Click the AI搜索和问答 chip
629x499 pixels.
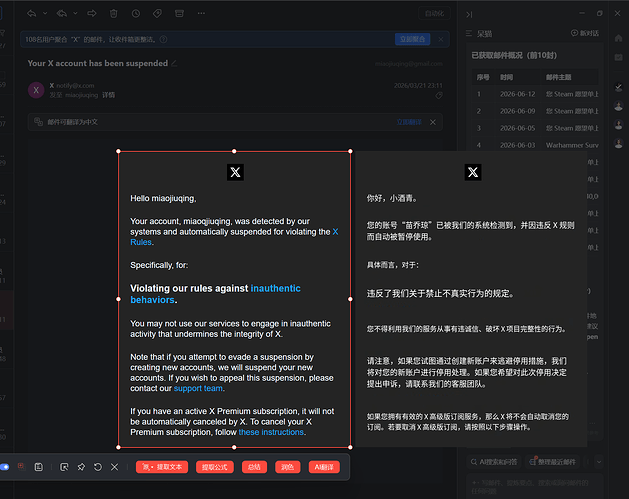point(494,462)
